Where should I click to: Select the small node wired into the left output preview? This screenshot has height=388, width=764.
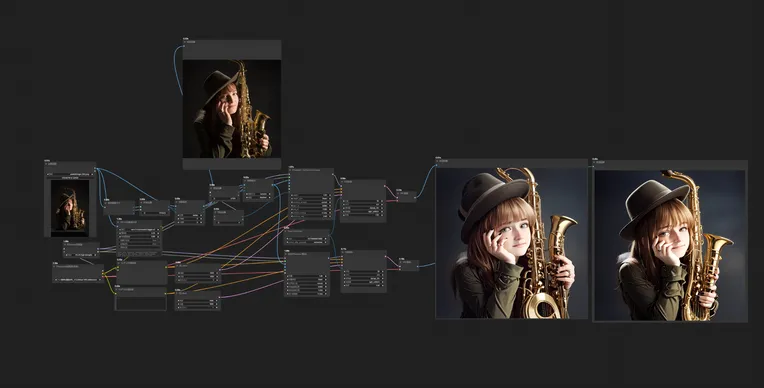[406, 196]
